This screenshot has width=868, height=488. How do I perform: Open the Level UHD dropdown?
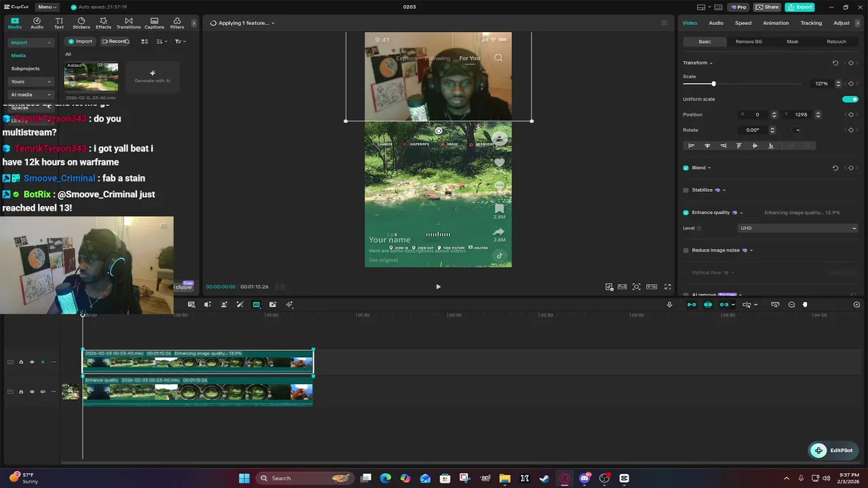[798, 228]
